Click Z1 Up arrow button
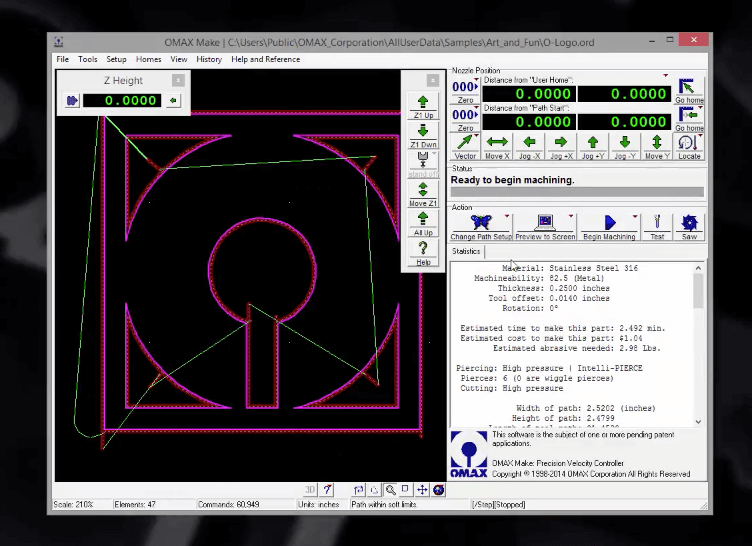This screenshot has width=752, height=546. point(423,107)
